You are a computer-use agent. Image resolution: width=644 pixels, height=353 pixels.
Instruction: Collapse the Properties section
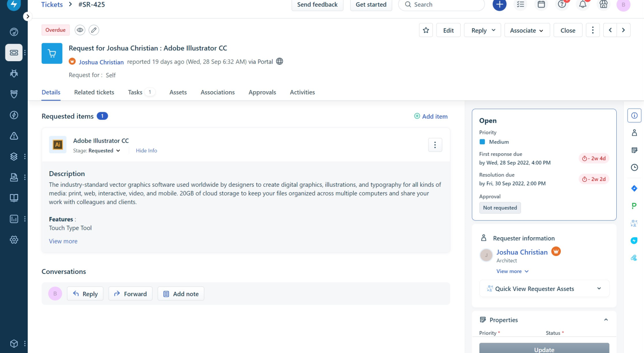coord(606,320)
